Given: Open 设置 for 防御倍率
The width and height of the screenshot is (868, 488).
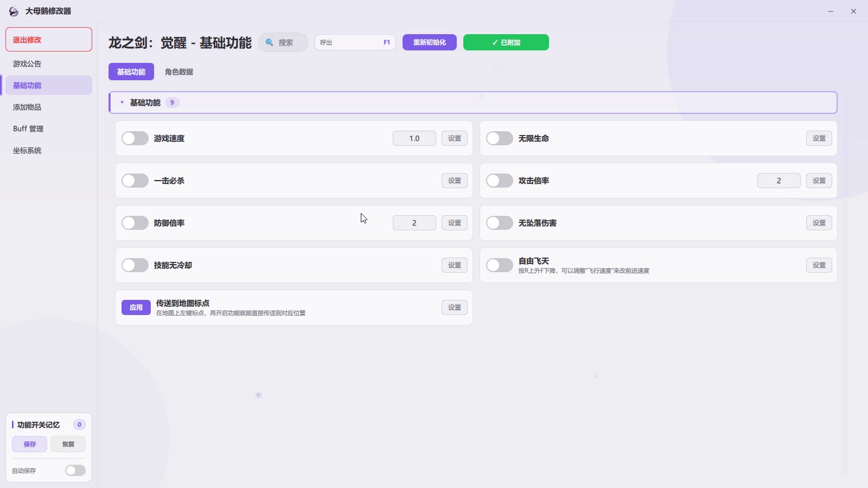Looking at the screenshot, I should pos(455,223).
